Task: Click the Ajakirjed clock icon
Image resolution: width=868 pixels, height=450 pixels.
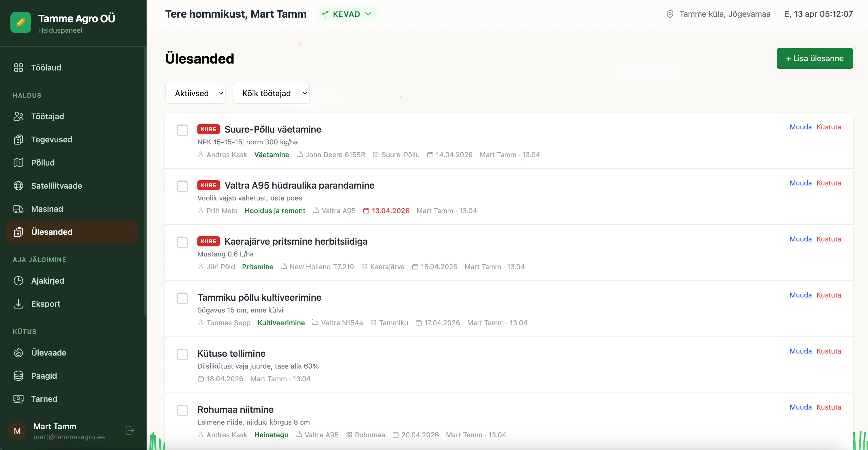Action: (18, 281)
